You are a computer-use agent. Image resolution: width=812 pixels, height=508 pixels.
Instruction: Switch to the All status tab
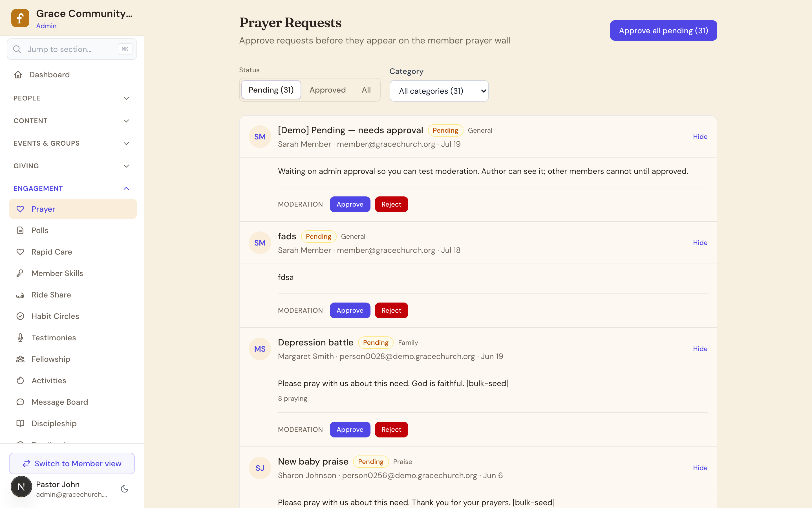click(366, 90)
